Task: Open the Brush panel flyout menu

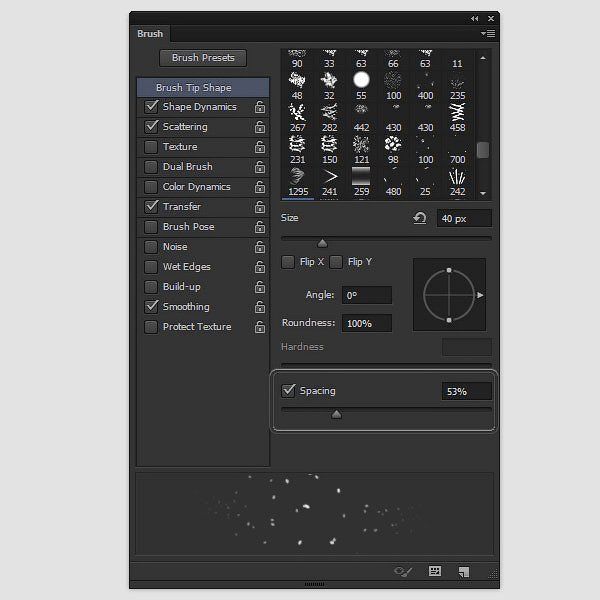Action: 488,34
